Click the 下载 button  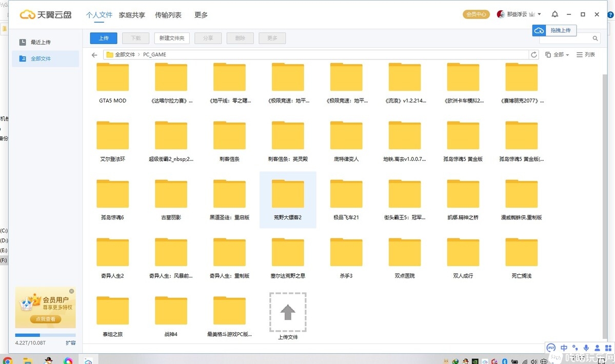(x=136, y=38)
